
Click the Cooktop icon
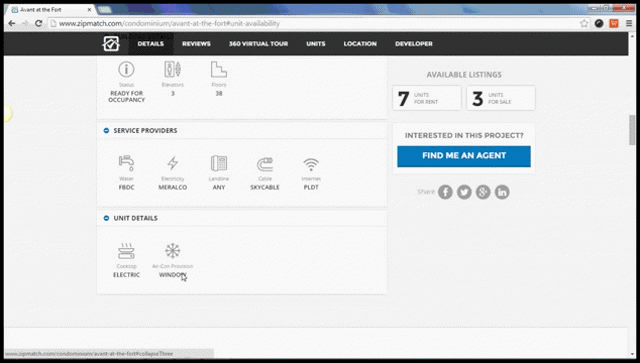(x=126, y=251)
